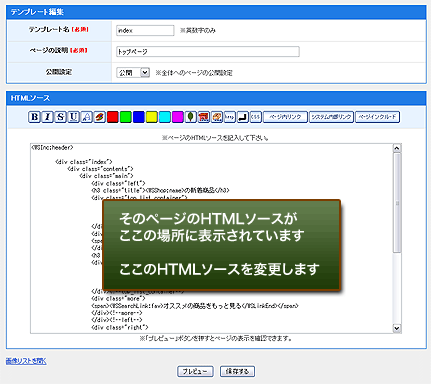The height and width of the screenshot is (384, 431).
Task: Open the 画像リストを開く link
Action: [26, 361]
